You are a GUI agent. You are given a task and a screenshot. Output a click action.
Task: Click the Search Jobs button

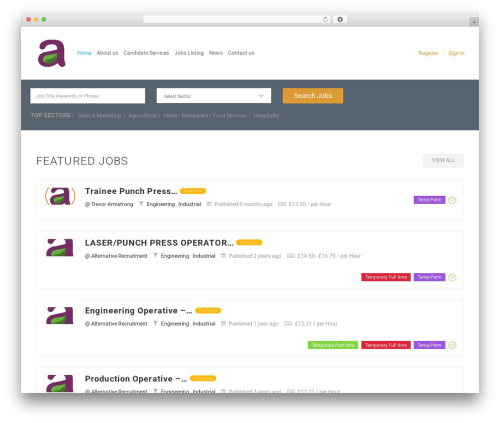(x=313, y=96)
